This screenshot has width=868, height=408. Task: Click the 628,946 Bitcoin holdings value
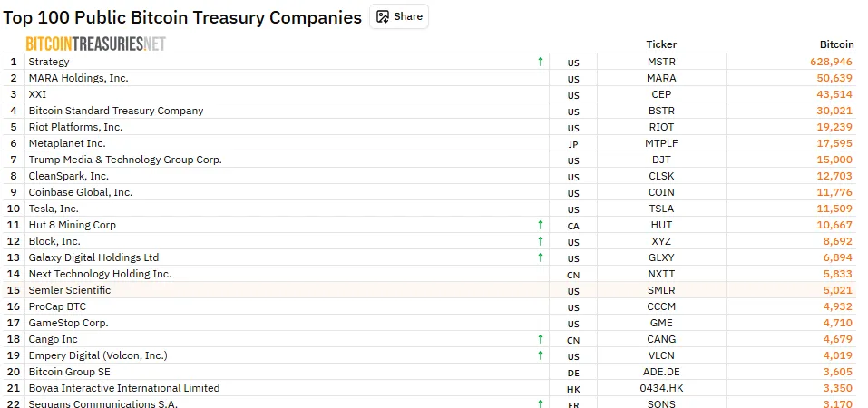coord(832,62)
